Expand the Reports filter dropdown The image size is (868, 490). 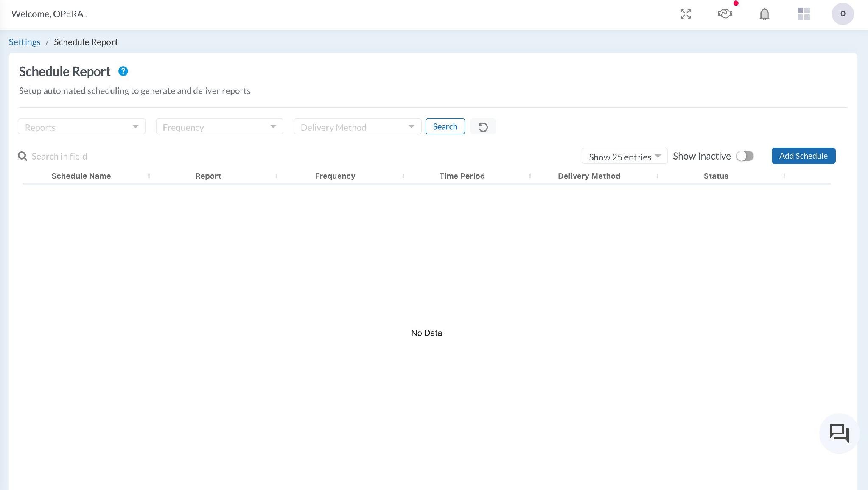tap(81, 127)
